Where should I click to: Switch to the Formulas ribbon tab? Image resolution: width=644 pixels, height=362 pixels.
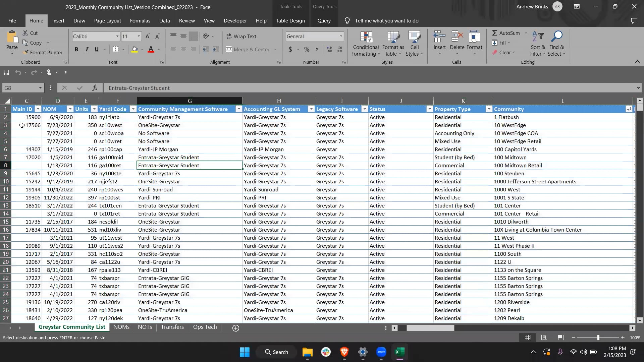pyautogui.click(x=140, y=20)
